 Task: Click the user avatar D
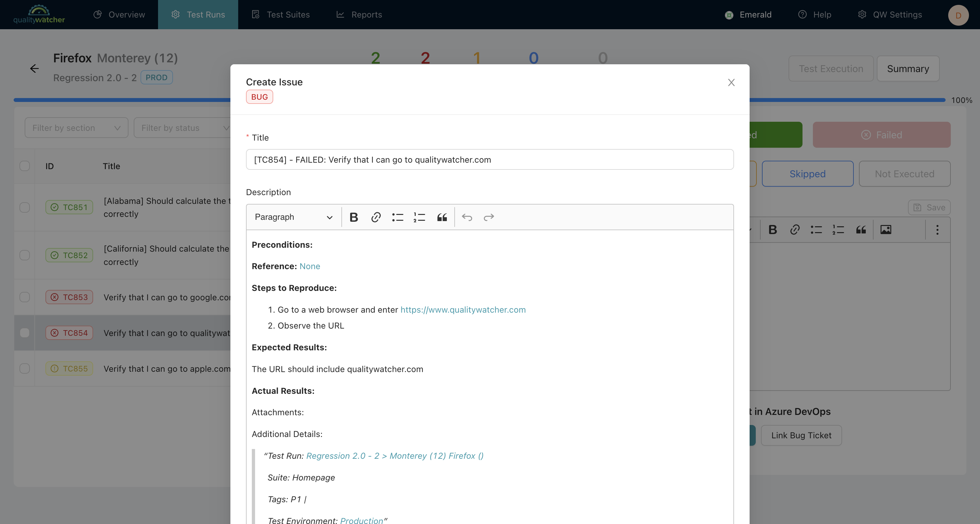[958, 15]
